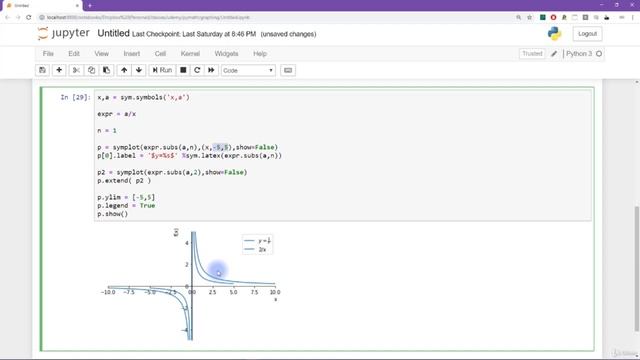Open the command palette keyboard icon

point(288,70)
